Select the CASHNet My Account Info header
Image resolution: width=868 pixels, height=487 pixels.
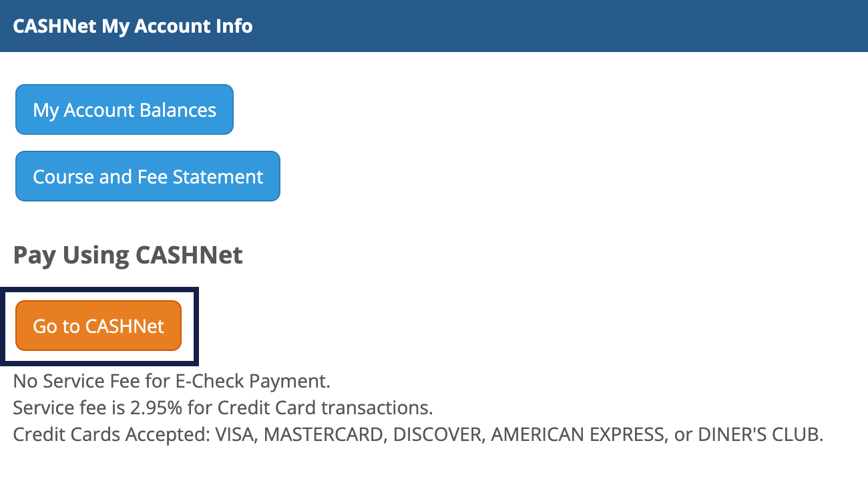132,26
